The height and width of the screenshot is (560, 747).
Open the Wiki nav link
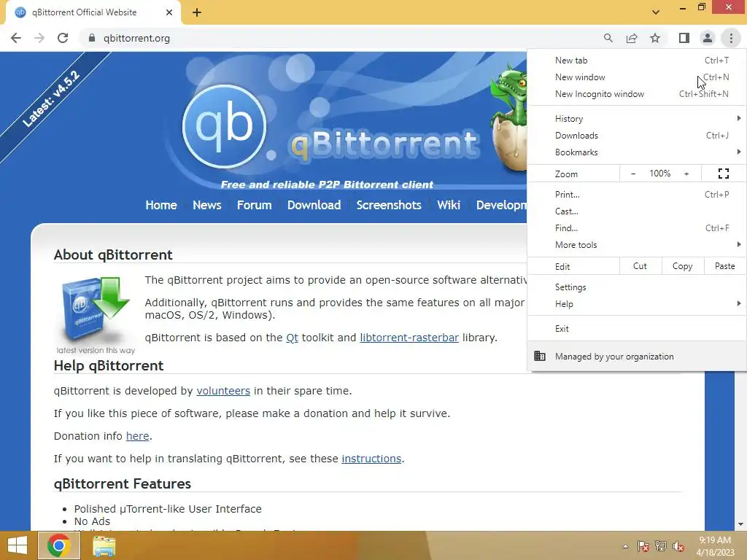click(449, 205)
